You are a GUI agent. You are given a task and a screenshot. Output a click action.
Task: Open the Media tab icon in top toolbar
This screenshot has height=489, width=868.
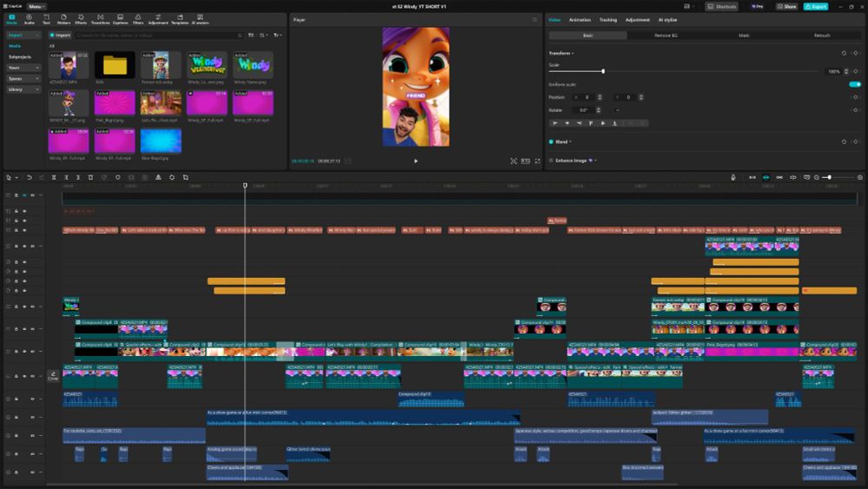pyautogui.click(x=11, y=19)
